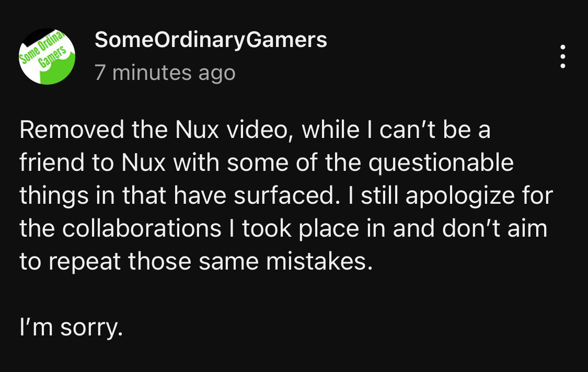Click the word 'collaborations' in the post
Image resolution: width=588 pixels, height=372 pixels.
point(142,228)
